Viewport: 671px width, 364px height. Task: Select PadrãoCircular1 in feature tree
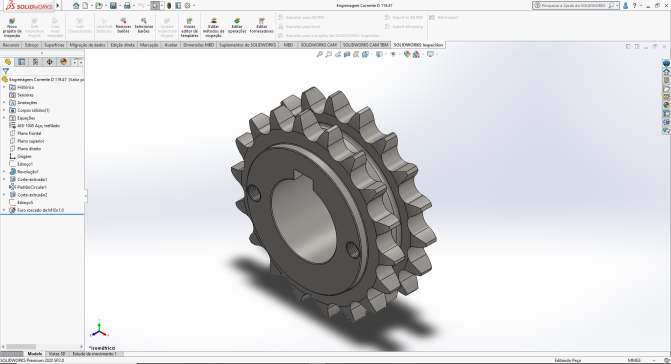click(32, 187)
